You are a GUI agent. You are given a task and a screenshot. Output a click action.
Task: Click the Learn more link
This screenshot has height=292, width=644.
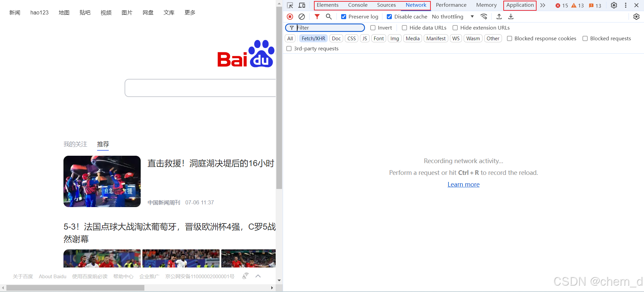(463, 185)
